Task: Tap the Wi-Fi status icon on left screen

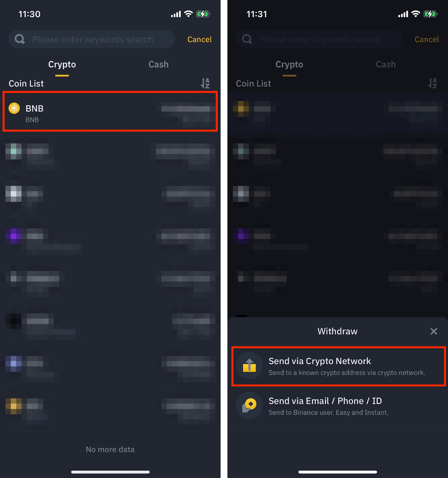Action: [x=188, y=14]
